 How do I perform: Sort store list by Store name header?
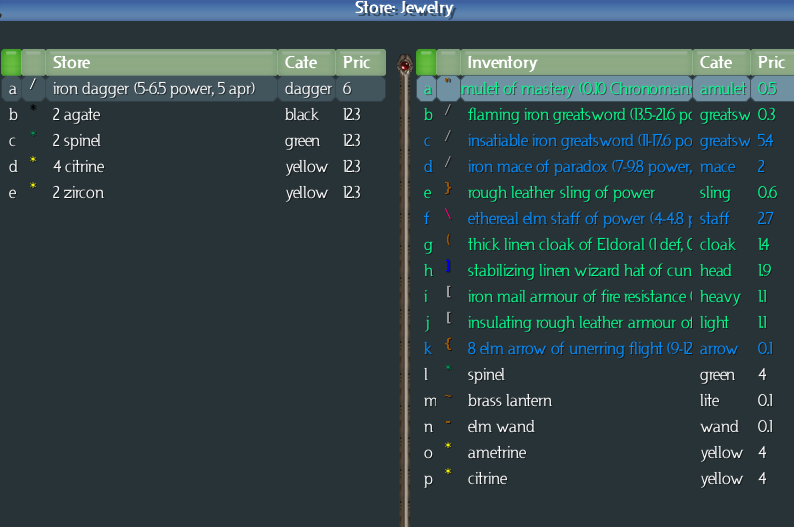[160, 63]
